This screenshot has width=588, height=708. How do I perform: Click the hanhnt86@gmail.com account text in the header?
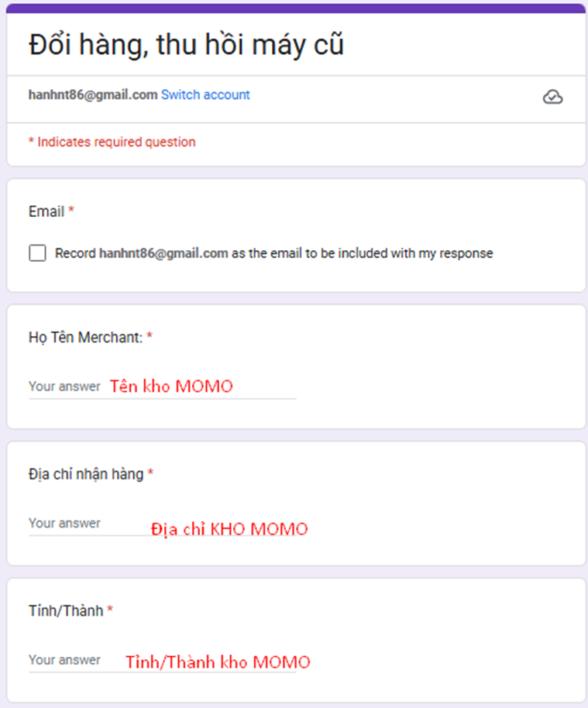click(x=93, y=95)
